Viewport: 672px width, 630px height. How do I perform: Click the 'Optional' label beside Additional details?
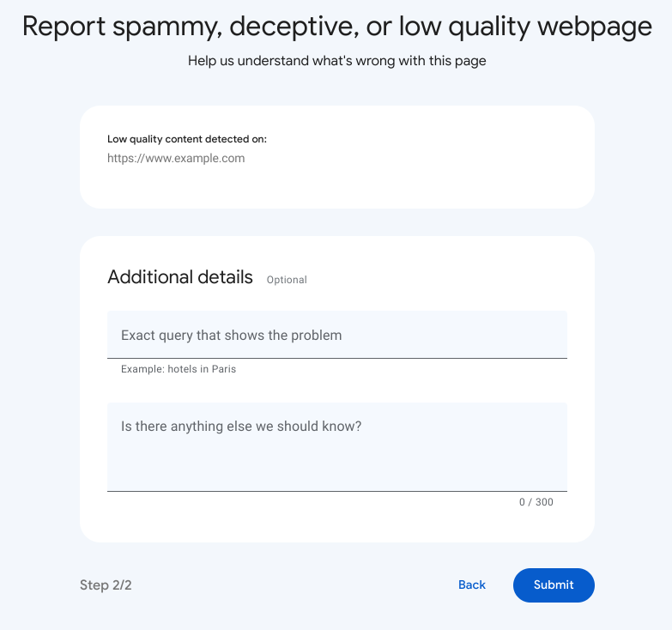click(287, 280)
